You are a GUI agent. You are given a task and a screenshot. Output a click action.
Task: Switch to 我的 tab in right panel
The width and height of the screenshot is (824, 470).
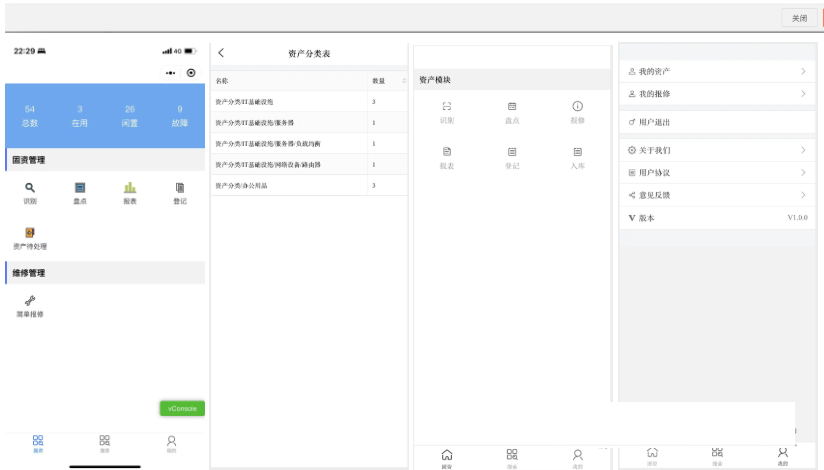click(x=782, y=456)
